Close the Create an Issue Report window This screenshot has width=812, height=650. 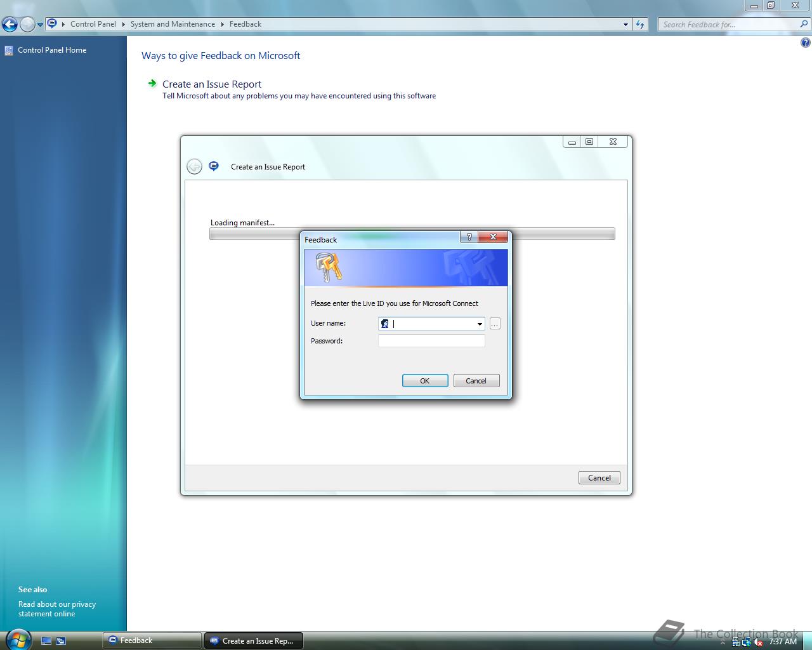click(613, 142)
